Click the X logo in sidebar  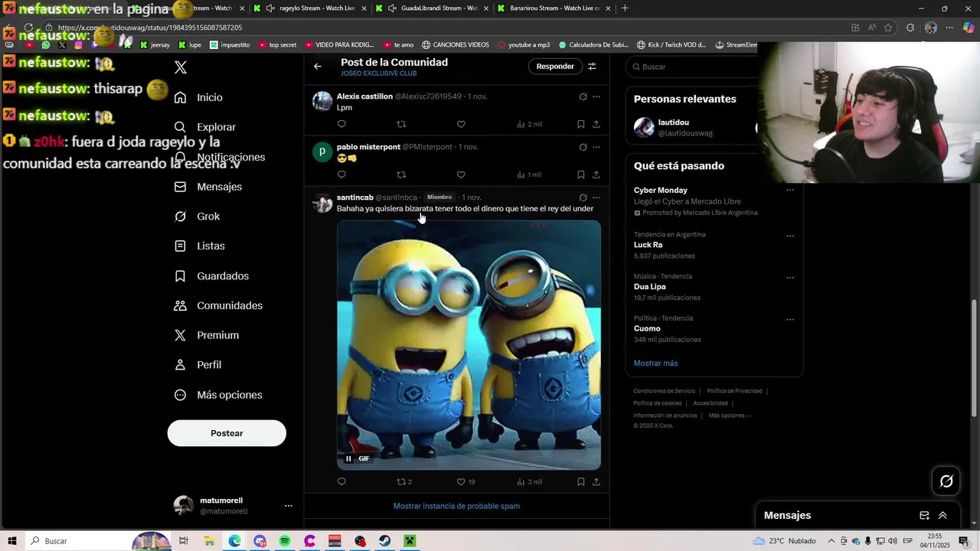(x=181, y=67)
